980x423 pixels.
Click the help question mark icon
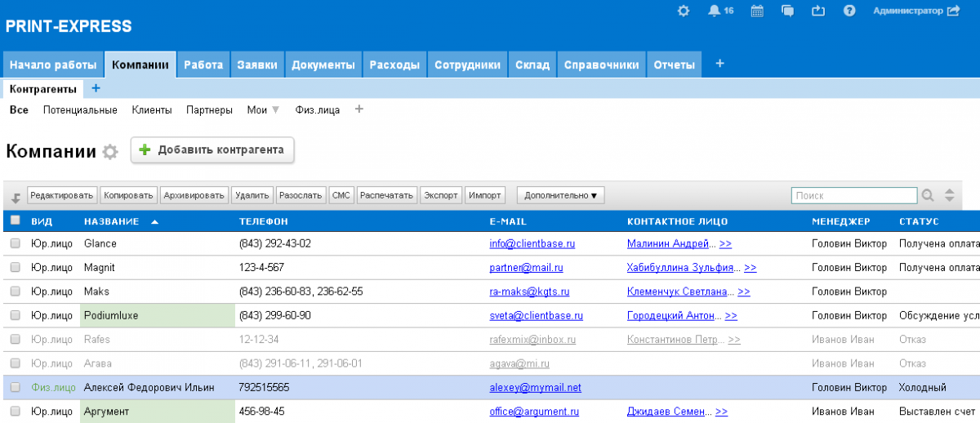tap(849, 11)
